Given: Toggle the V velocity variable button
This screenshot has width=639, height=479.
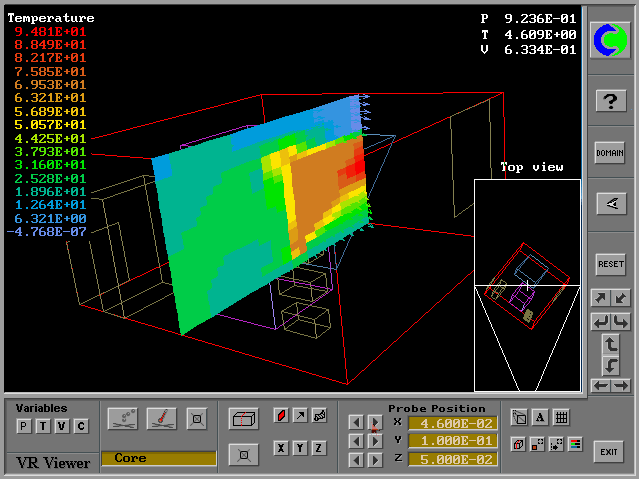Looking at the screenshot, I should click(61, 427).
